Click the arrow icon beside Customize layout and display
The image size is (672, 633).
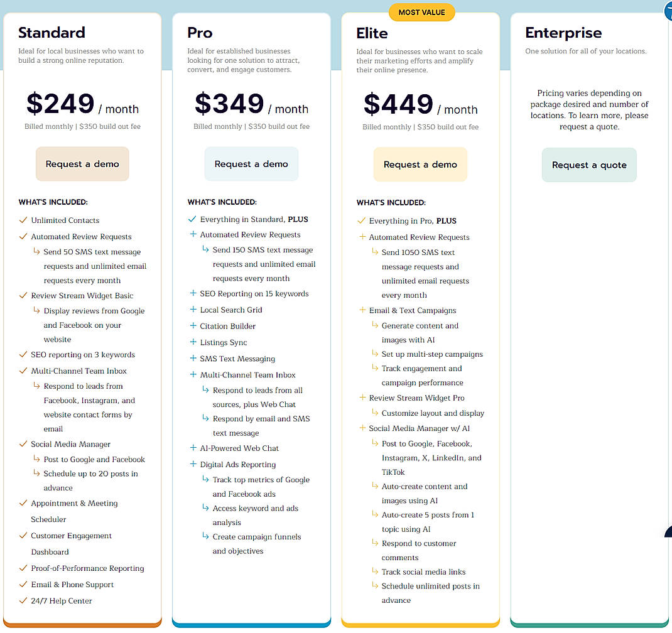click(x=375, y=413)
